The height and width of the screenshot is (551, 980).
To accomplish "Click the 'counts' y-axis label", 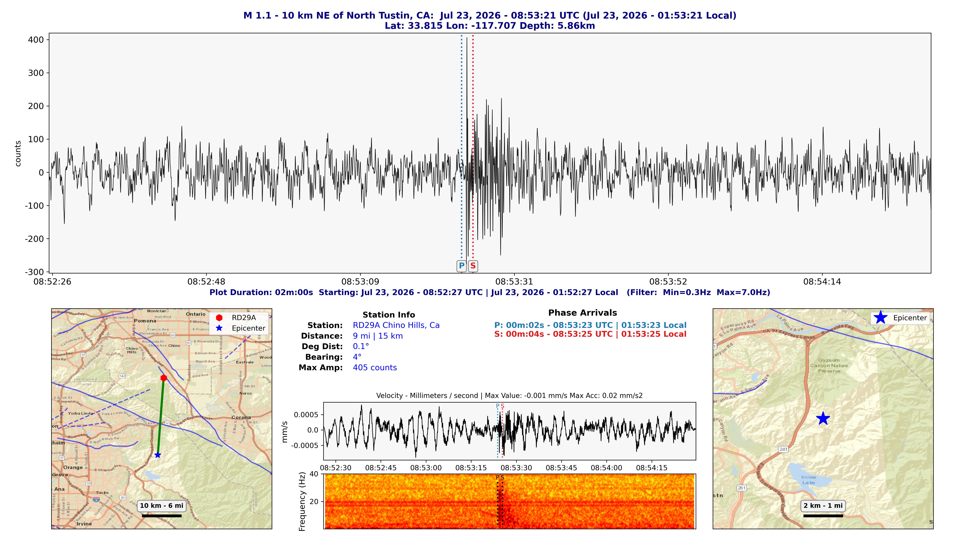I will click(18, 154).
